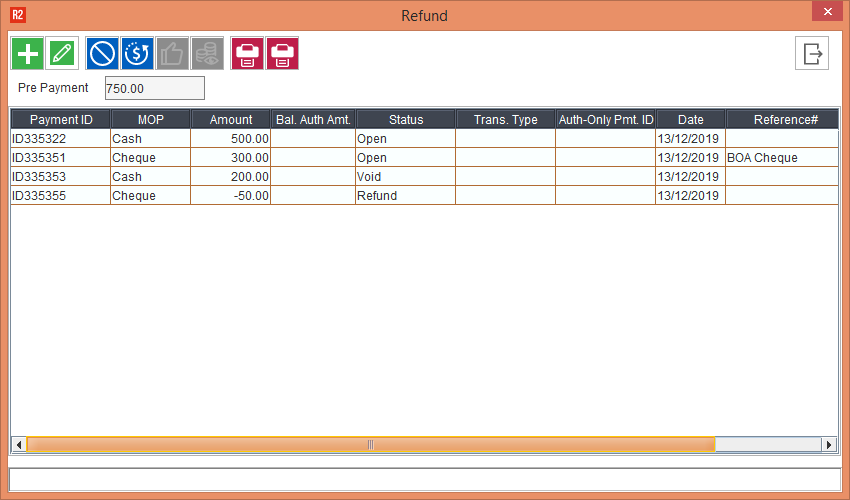The width and height of the screenshot is (850, 500).
Task: Click the horizontal scrollbar left arrow
Action: [x=18, y=444]
